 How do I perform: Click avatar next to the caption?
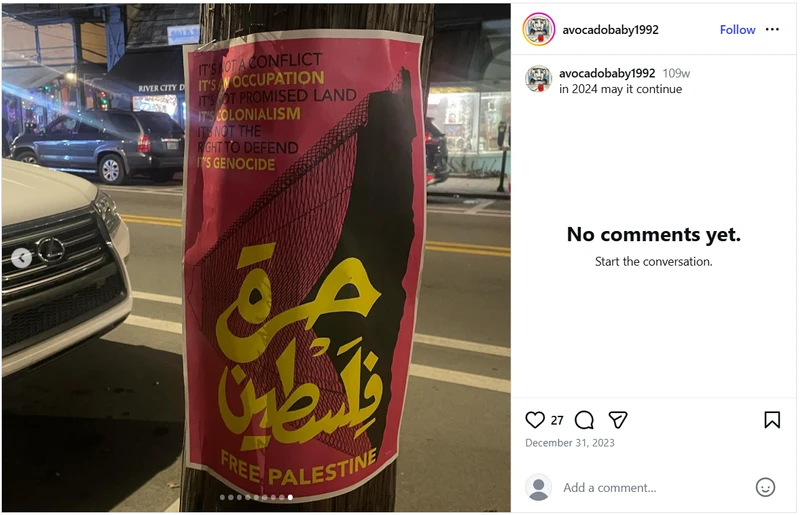tap(538, 79)
